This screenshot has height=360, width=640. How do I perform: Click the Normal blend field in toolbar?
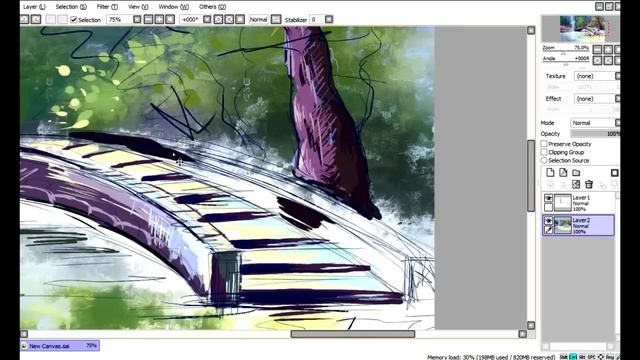click(x=259, y=19)
